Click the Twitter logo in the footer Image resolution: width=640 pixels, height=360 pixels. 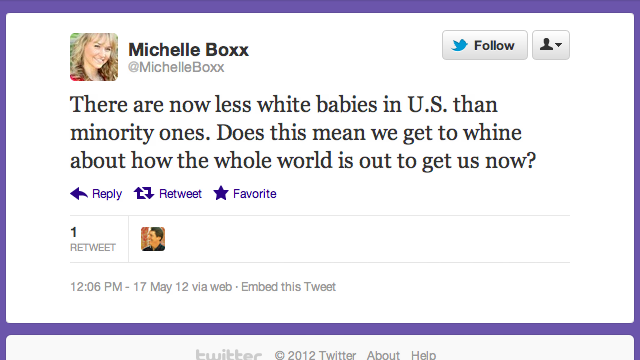(x=229, y=355)
